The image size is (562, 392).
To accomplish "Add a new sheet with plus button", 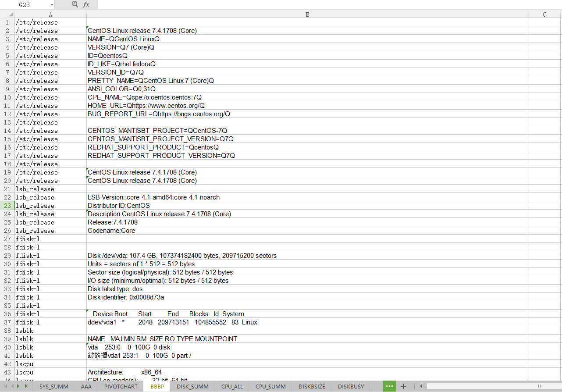I will pyautogui.click(x=403, y=386).
